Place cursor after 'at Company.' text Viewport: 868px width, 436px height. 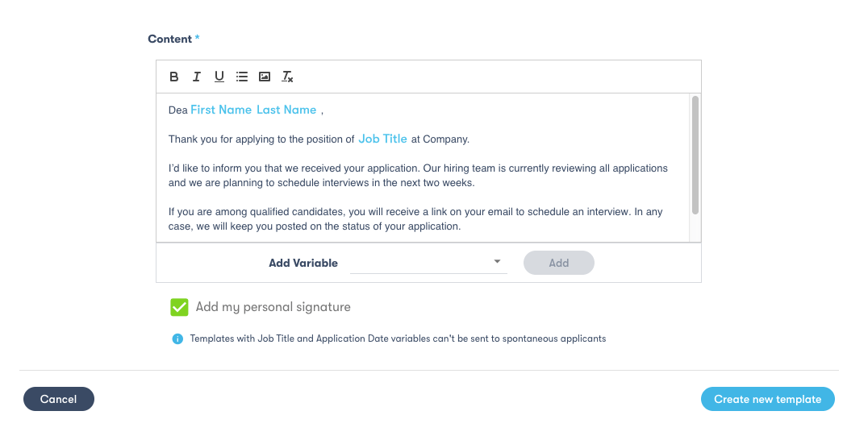point(470,139)
